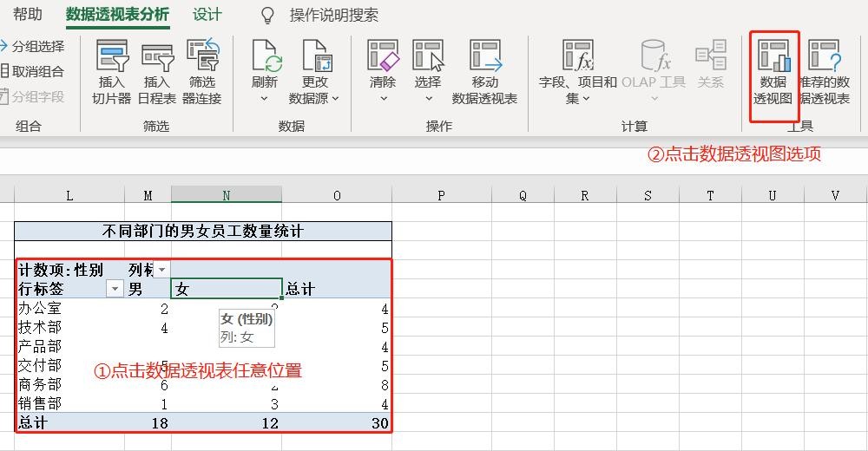The height and width of the screenshot is (451, 868).
Task: Select column header P
Action: click(441, 195)
